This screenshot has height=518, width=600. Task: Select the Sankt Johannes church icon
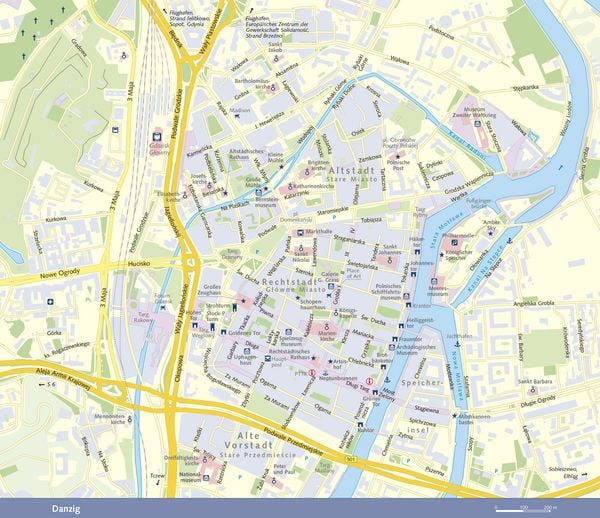(x=390, y=260)
